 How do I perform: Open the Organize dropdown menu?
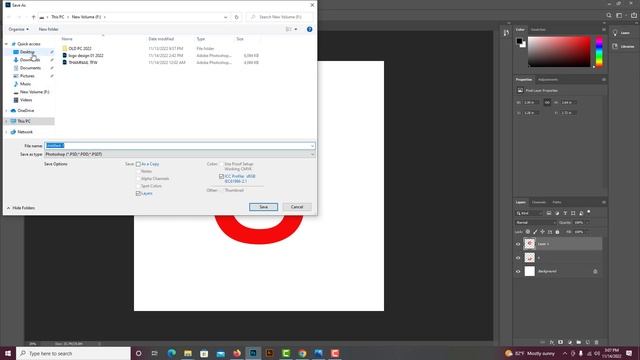pos(18,29)
